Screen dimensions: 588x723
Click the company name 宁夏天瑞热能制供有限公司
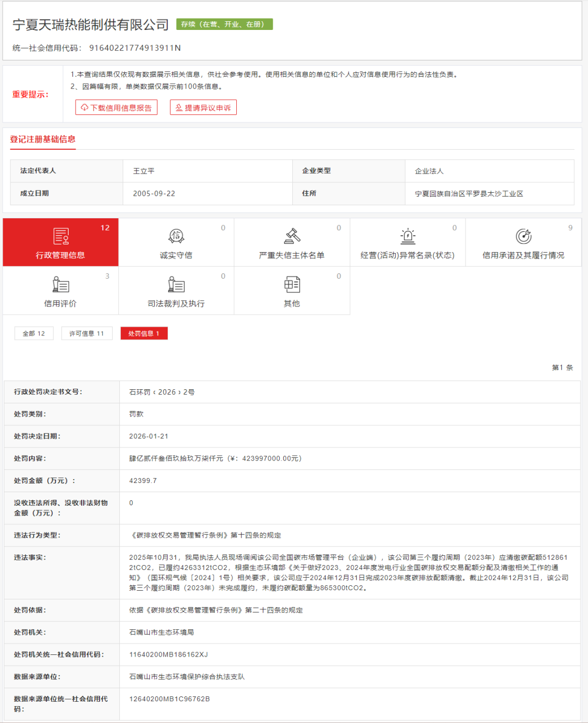[91, 25]
